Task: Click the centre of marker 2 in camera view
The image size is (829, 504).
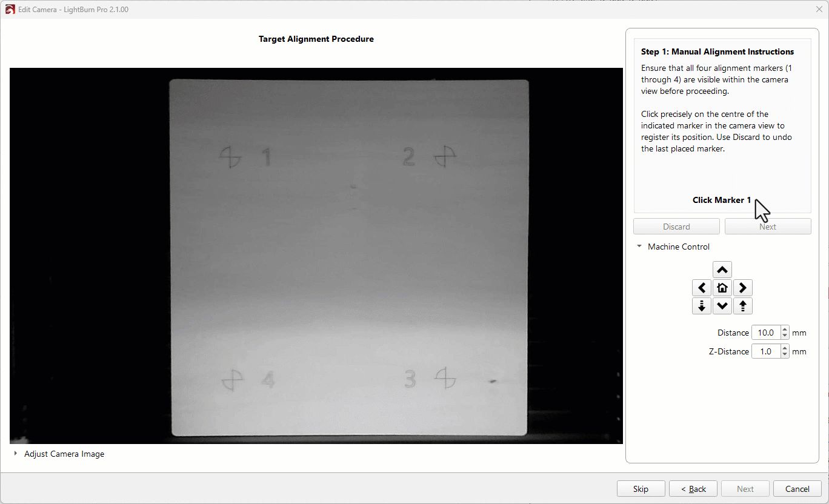Action: pos(445,157)
